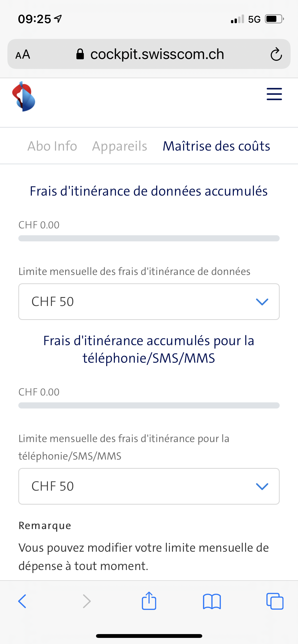Click the Swisscom logo
298x644 pixels.
click(x=24, y=97)
